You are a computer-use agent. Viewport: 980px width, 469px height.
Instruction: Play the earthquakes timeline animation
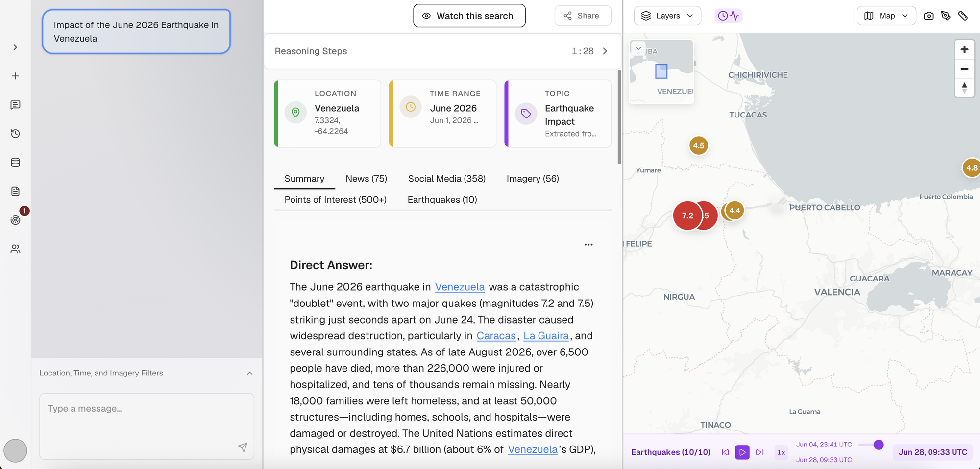click(x=742, y=452)
